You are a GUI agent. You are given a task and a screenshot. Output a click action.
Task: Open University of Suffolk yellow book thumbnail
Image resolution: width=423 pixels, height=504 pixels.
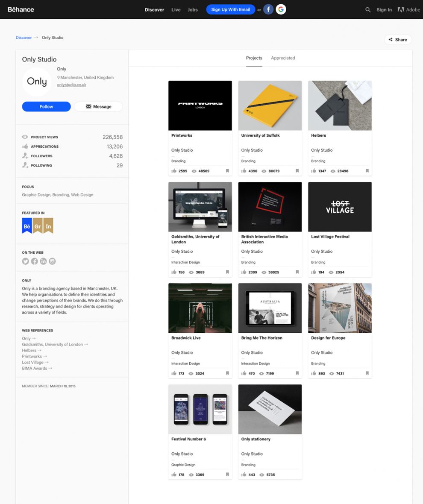(x=270, y=105)
